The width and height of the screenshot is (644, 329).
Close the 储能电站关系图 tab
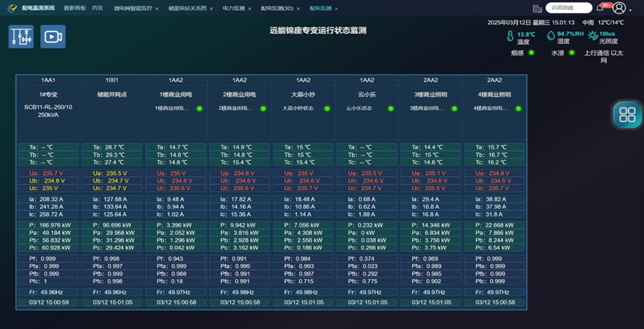point(211,8)
